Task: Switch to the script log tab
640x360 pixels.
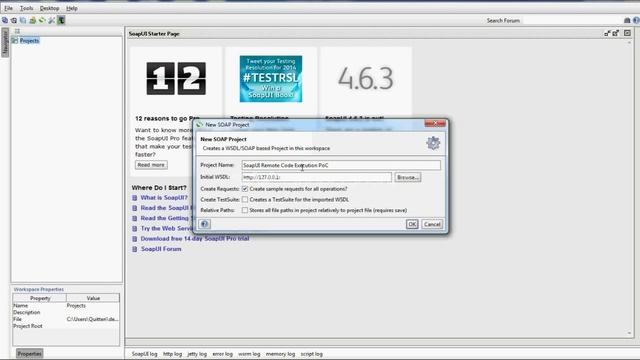Action: pyautogui.click(x=311, y=354)
